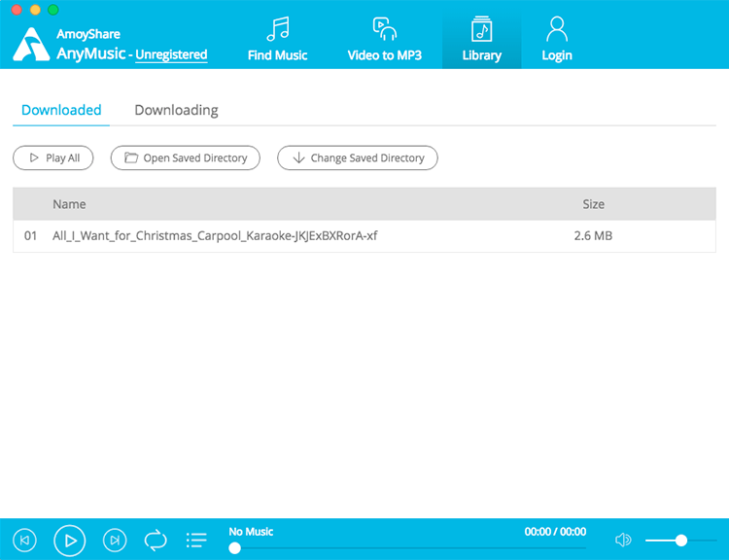Click the No Music track label
The width and height of the screenshot is (729, 560).
[x=251, y=532]
